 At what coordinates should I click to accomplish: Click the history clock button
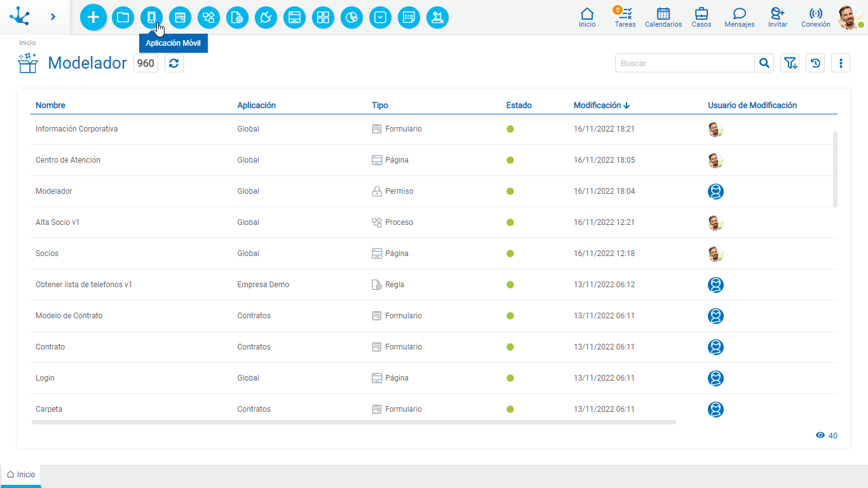tap(815, 63)
